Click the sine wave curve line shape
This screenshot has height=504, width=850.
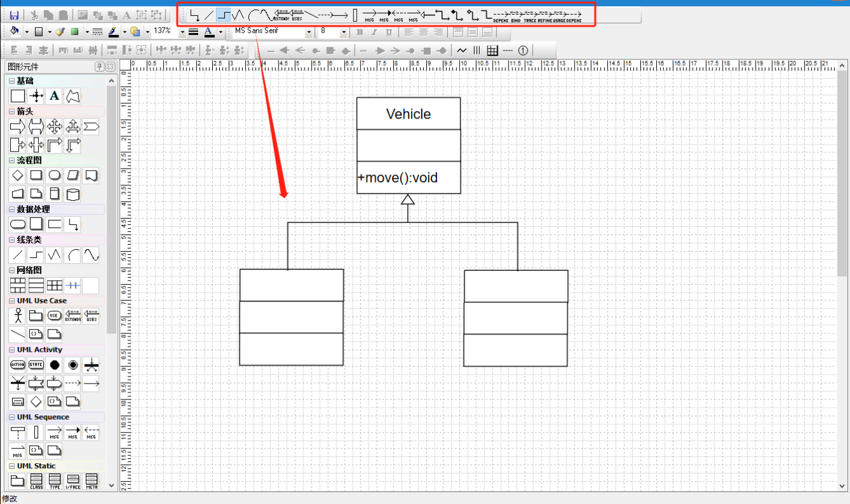tap(92, 256)
